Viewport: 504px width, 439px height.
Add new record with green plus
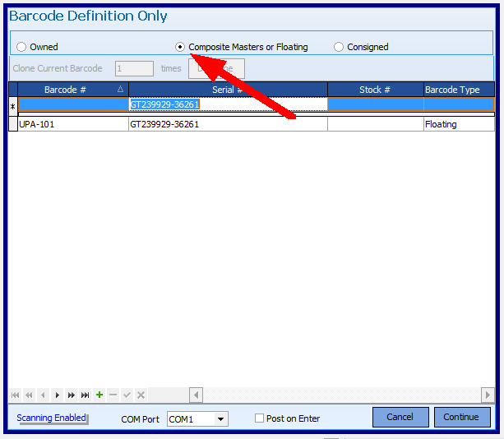click(99, 395)
